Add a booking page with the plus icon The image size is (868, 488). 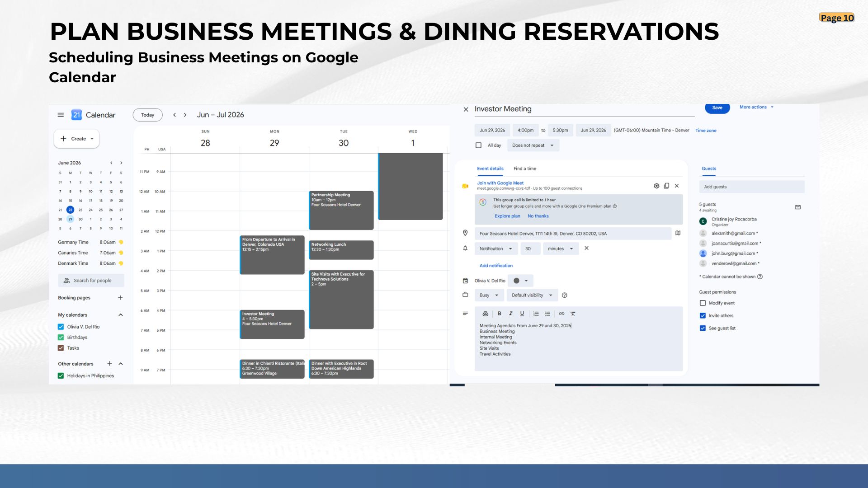point(120,298)
